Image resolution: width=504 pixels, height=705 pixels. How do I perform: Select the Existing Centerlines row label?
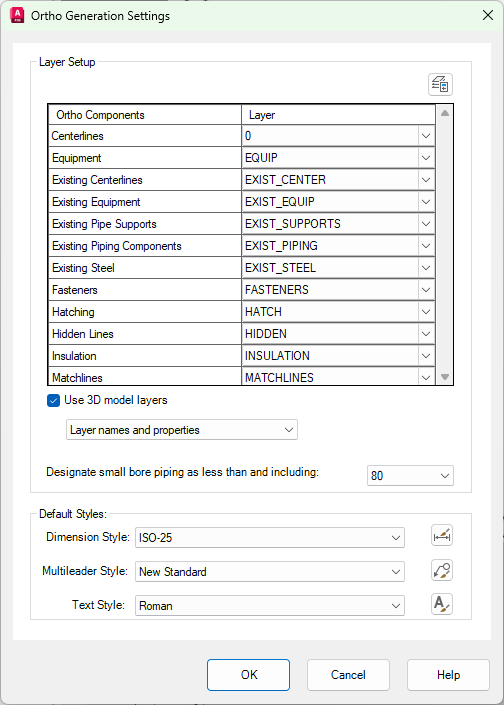tap(97, 180)
